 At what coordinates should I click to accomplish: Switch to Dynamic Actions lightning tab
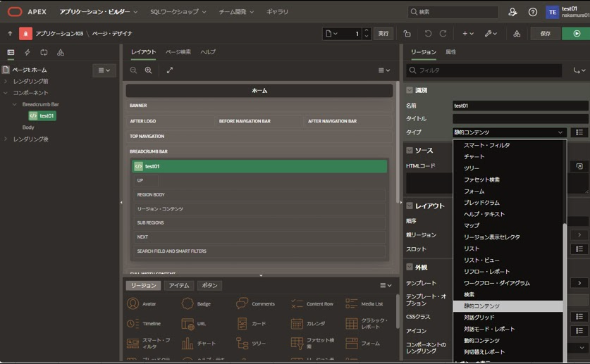(27, 52)
